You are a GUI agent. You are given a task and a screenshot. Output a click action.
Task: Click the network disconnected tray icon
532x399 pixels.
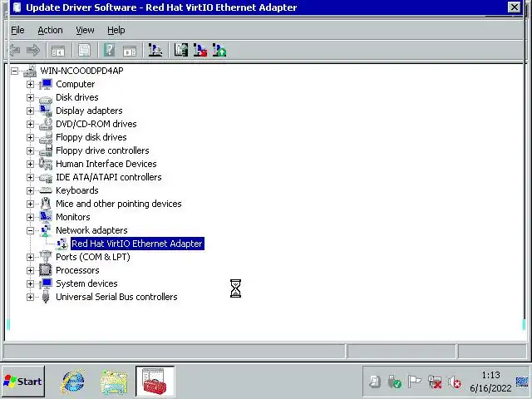click(435, 382)
